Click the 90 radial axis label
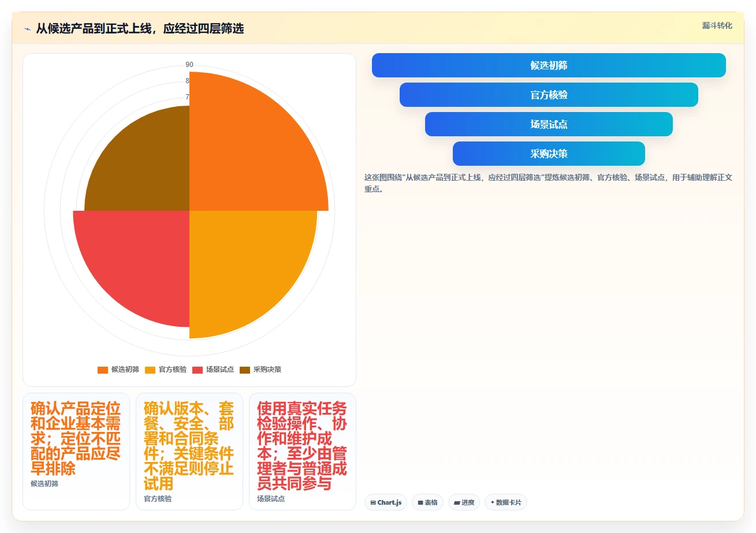Image resolution: width=756 pixels, height=533 pixels. click(189, 65)
